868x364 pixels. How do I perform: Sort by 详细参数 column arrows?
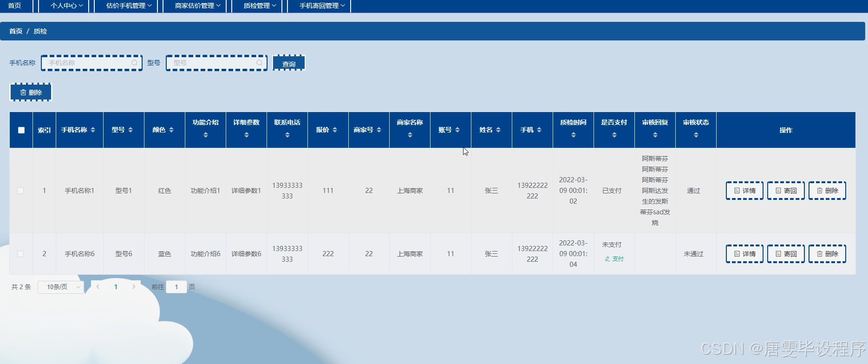(247, 135)
